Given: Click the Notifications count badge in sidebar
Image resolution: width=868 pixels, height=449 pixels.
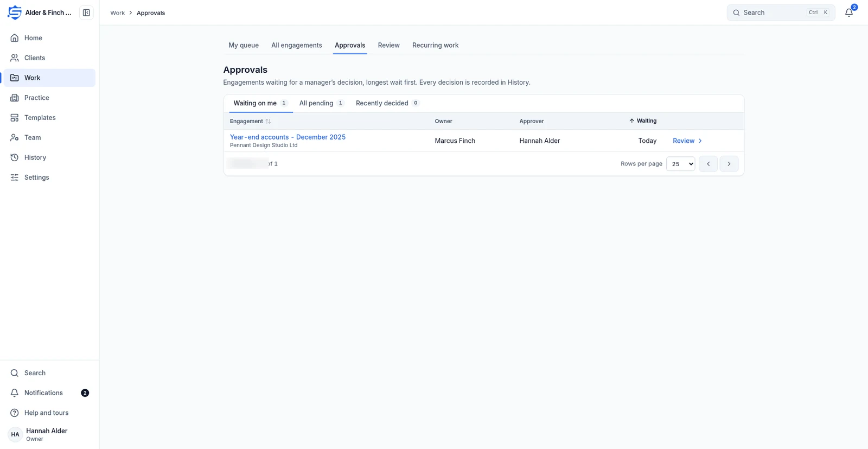Looking at the screenshot, I should click(x=85, y=393).
